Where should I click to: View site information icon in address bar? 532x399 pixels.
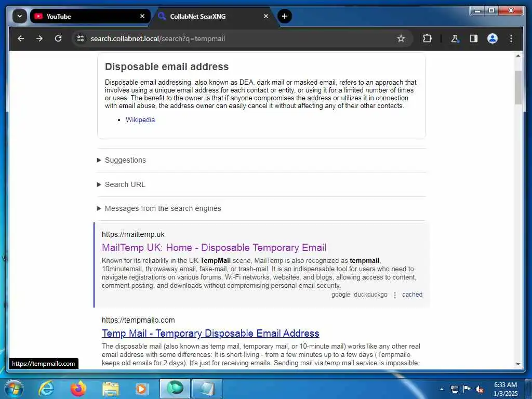(81, 38)
